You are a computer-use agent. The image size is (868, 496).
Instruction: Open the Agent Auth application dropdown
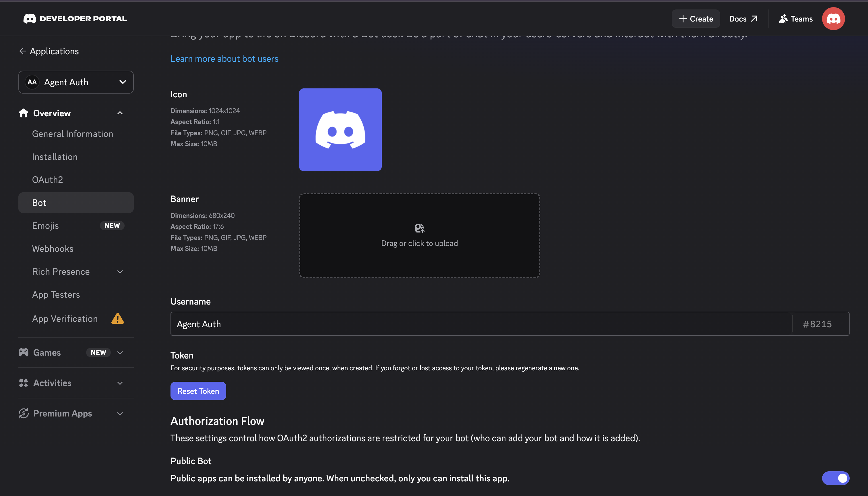pyautogui.click(x=76, y=82)
